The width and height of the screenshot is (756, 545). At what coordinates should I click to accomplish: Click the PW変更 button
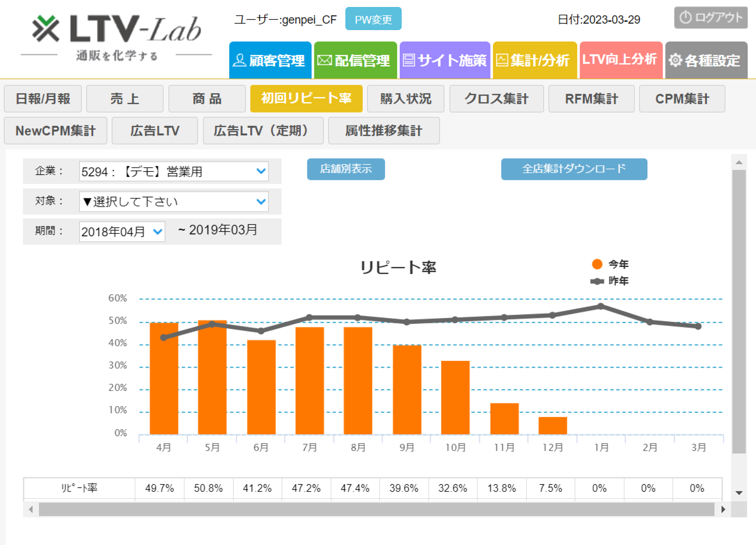coord(373,19)
